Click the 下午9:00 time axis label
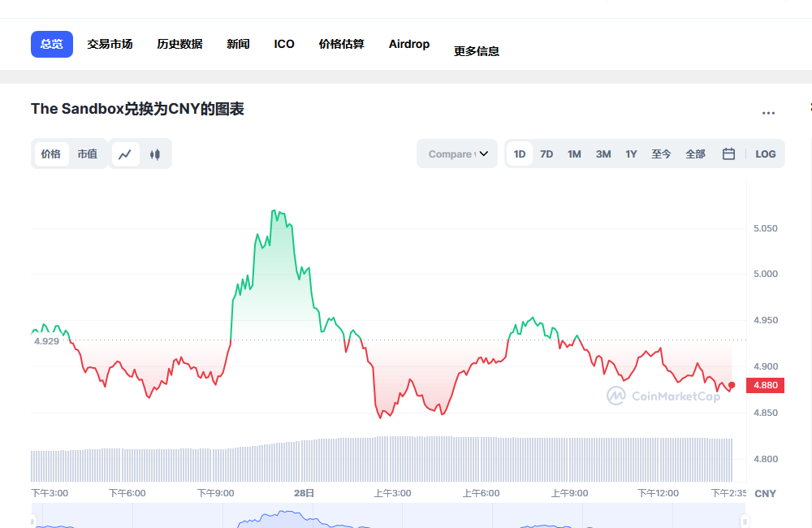Viewport: 812px width, 528px height. (x=216, y=493)
